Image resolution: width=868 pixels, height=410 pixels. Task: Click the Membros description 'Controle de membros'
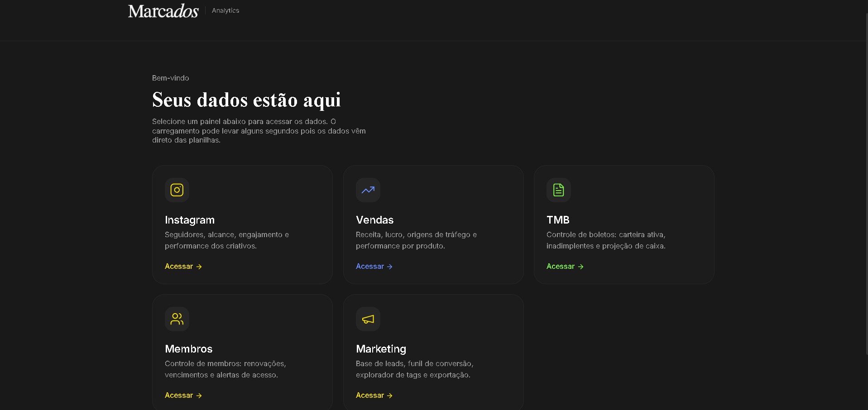pos(225,369)
